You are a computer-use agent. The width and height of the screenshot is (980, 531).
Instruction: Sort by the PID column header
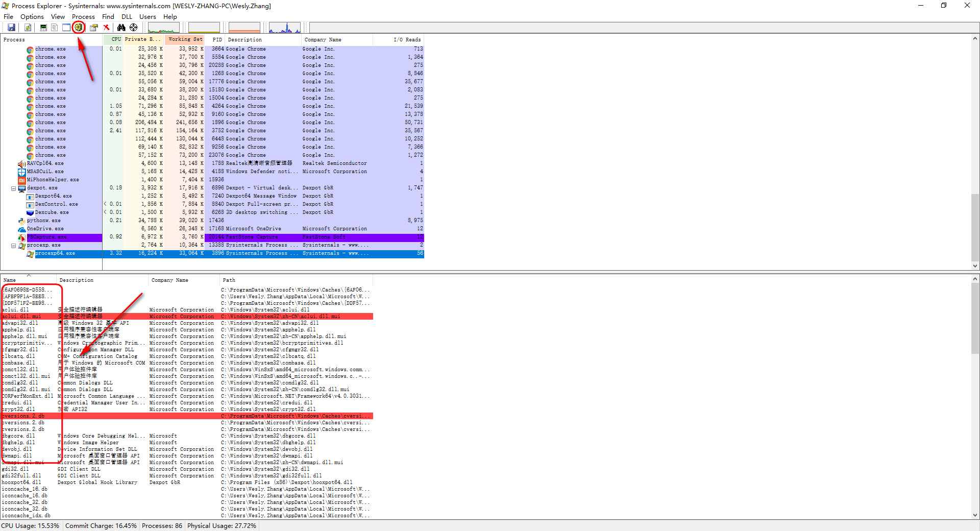click(x=215, y=39)
